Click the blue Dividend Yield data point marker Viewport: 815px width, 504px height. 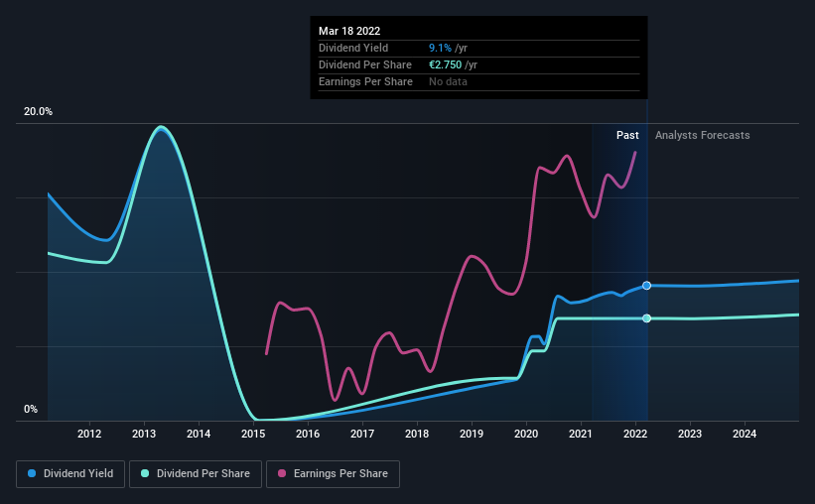(646, 286)
